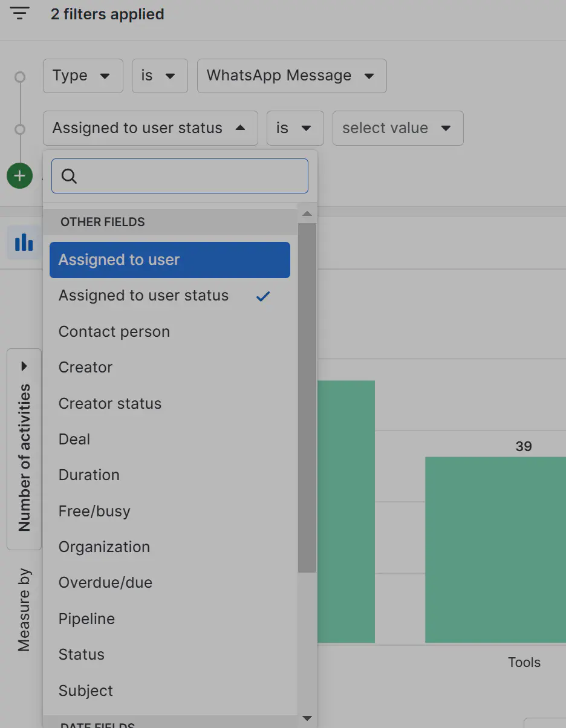566x728 pixels.
Task: Choose Duration field option
Action: (x=170, y=475)
